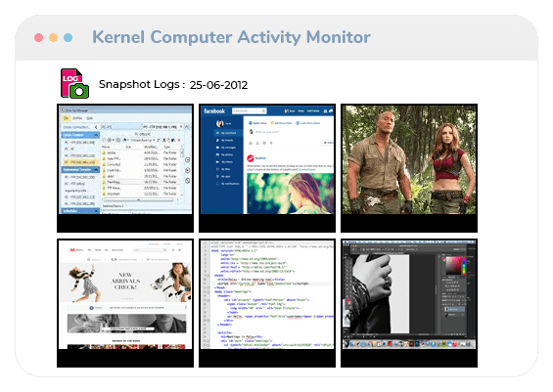Click the macOS dock in Photoshop snapshot

click(x=409, y=344)
